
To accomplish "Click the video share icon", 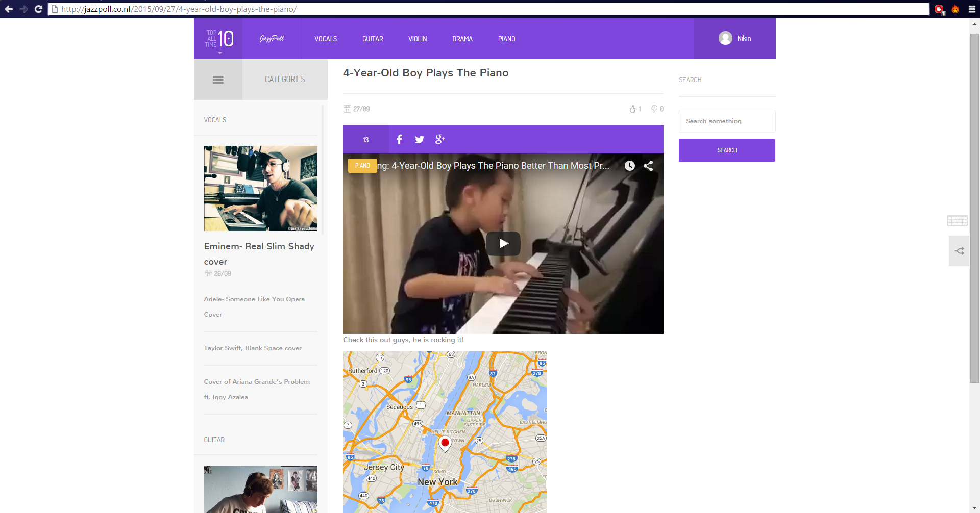I will click(x=648, y=166).
